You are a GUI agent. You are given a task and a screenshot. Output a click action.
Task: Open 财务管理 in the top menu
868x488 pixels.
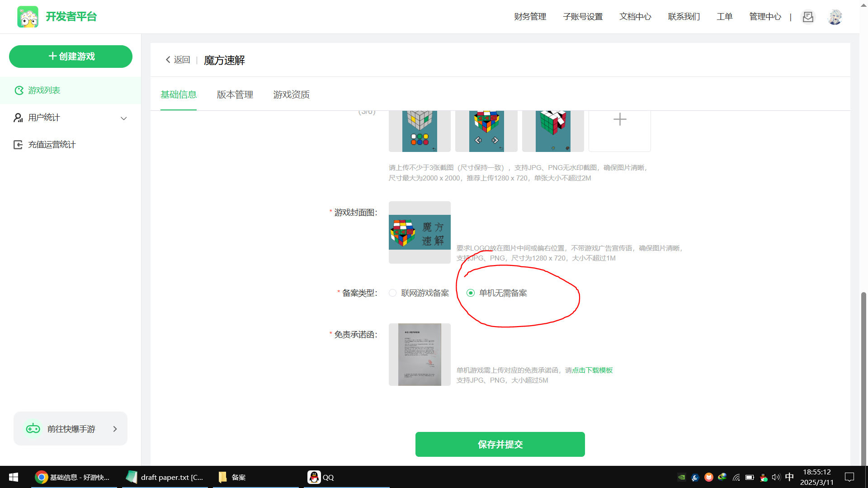pyautogui.click(x=530, y=17)
